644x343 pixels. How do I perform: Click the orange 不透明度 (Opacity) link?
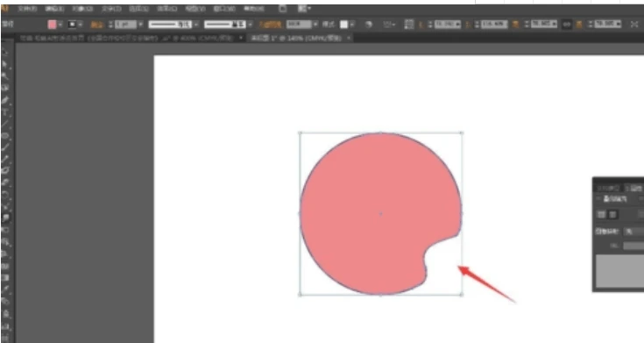271,25
